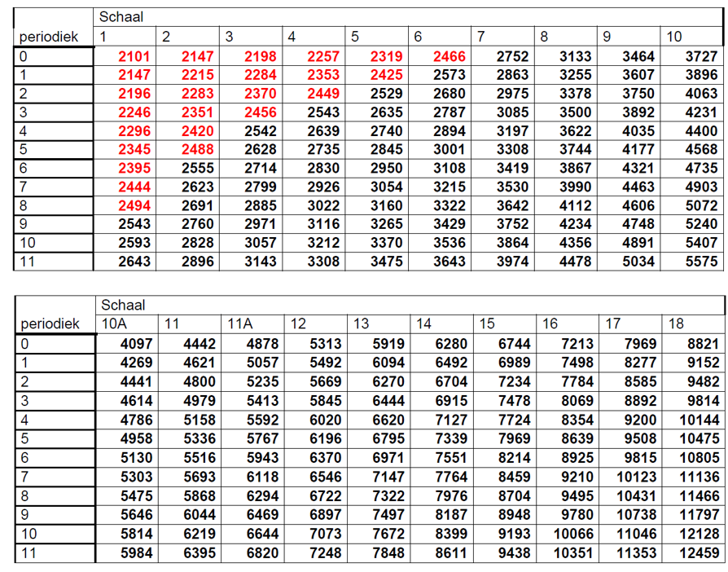Click the red 2420 value
The height and width of the screenshot is (572, 728).
tap(197, 130)
